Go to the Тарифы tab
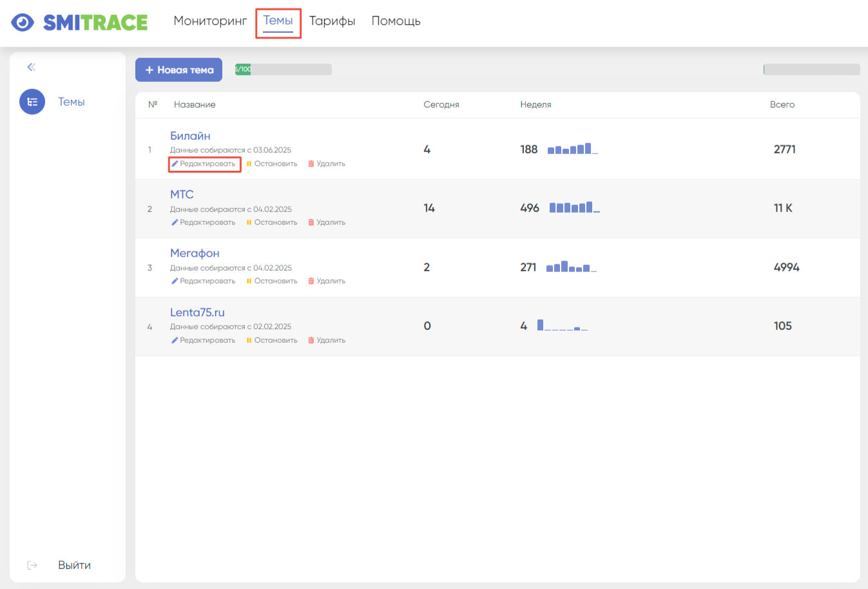 (332, 21)
